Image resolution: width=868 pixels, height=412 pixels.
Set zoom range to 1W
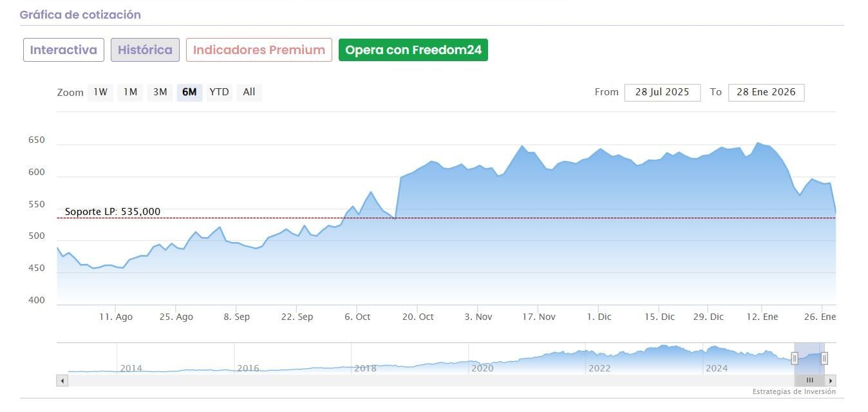click(x=100, y=92)
